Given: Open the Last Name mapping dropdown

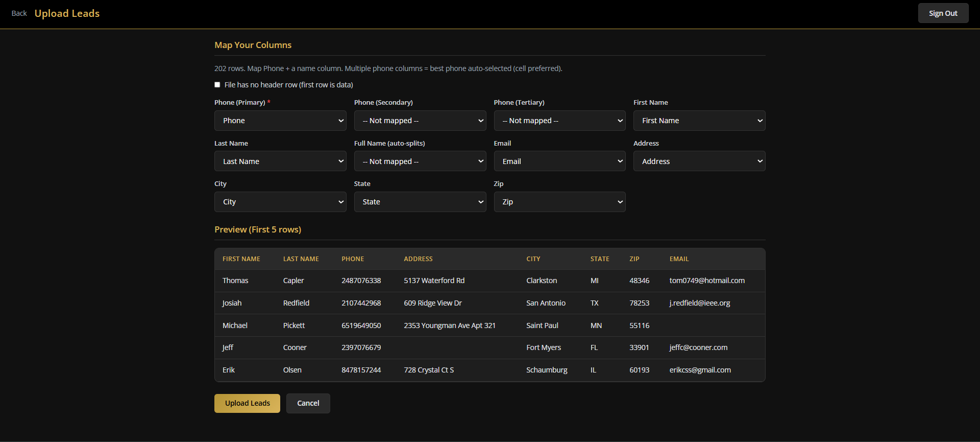Looking at the screenshot, I should (280, 161).
